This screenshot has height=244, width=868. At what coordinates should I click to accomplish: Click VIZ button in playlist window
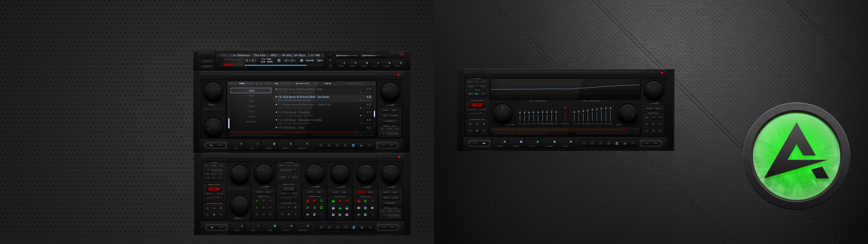(383, 145)
